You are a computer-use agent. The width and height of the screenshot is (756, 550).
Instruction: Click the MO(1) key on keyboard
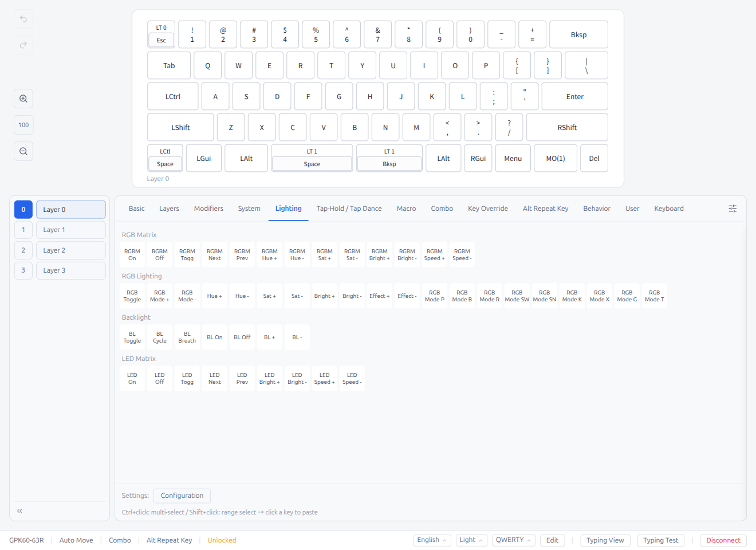[x=556, y=158]
